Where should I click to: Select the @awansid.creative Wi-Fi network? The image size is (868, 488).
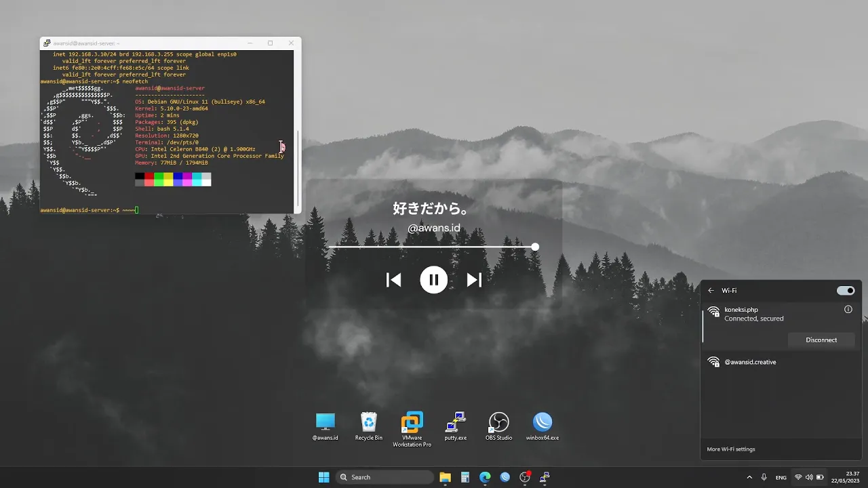781,362
